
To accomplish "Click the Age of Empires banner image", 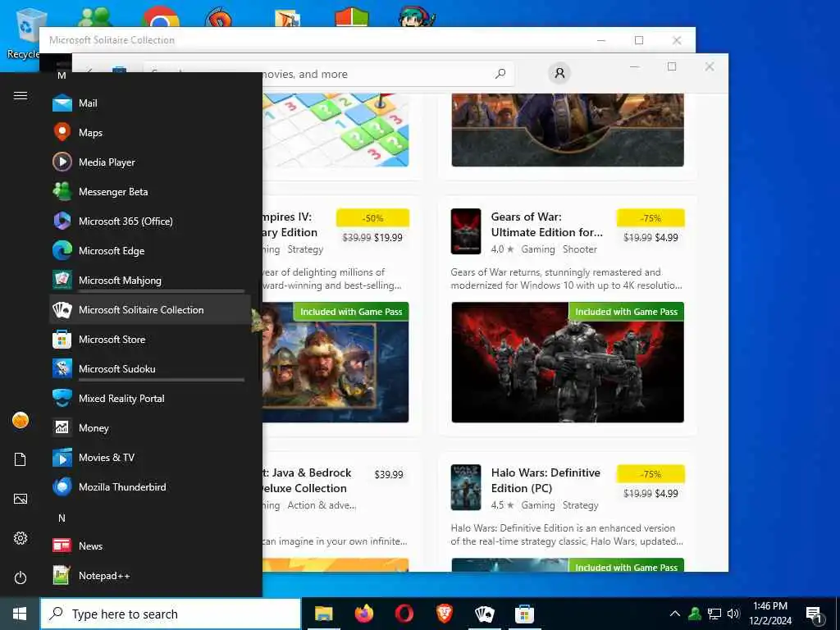I will click(336, 362).
